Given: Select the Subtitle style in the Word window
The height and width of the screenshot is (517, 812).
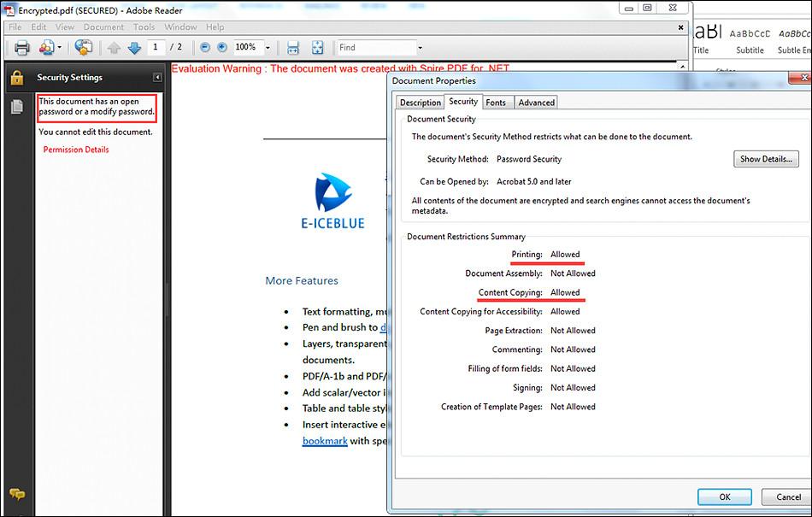Looking at the screenshot, I should pos(750,41).
